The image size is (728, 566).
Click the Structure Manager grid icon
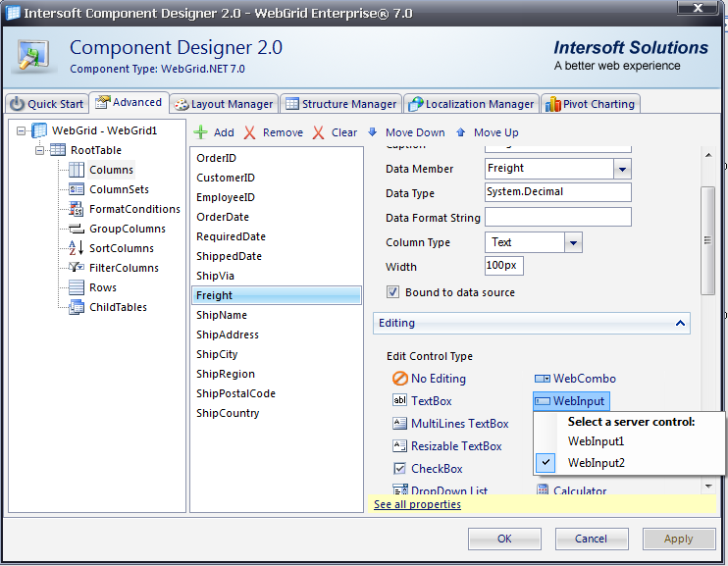click(292, 104)
